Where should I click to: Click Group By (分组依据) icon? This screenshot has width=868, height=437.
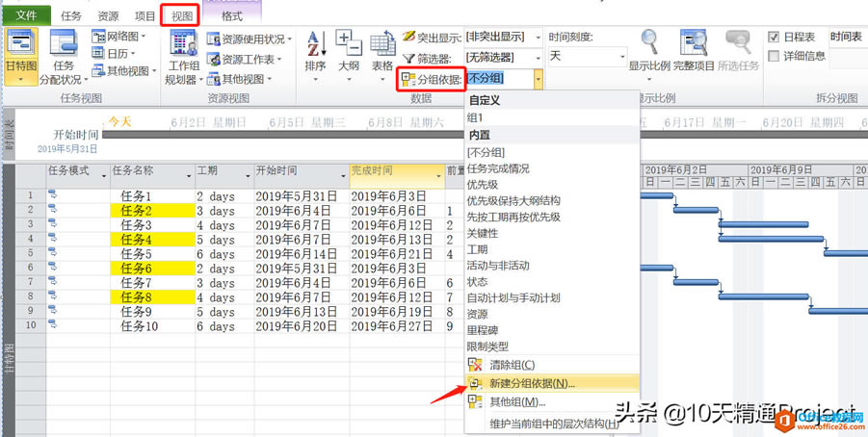coord(408,79)
